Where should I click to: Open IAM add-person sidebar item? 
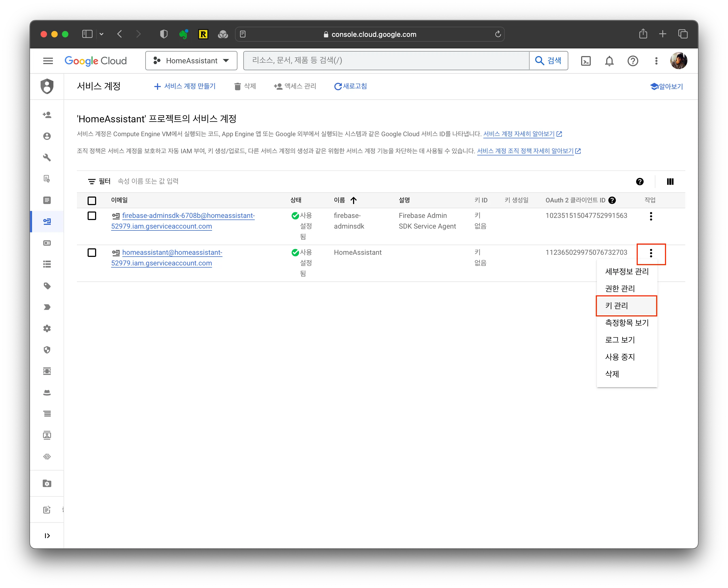[47, 115]
